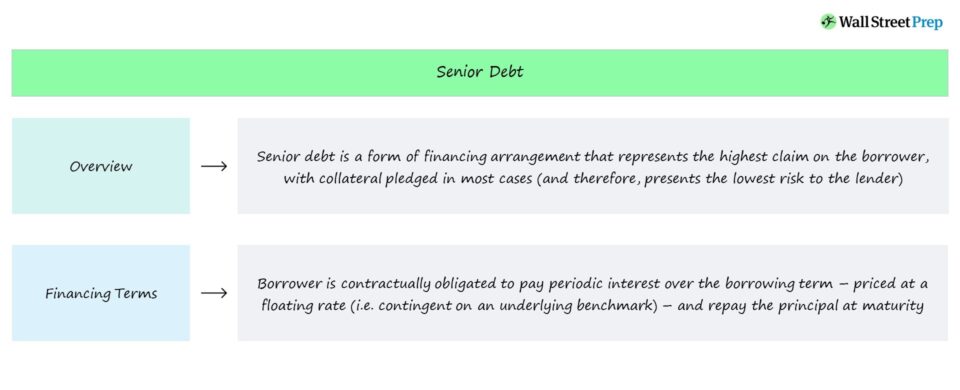Select the Overview label box

tap(101, 166)
